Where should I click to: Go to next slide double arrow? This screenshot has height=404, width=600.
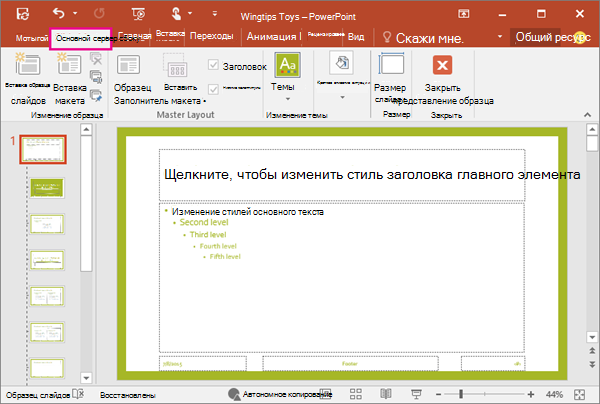(592, 364)
